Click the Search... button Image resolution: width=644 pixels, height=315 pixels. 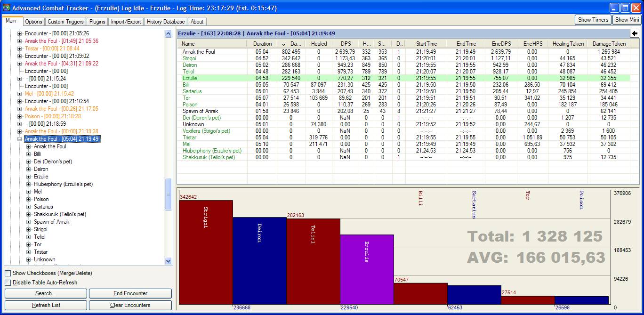(x=46, y=293)
